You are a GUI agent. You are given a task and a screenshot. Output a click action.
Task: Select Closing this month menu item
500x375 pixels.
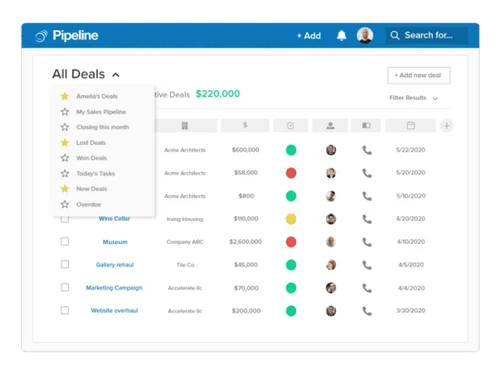103,127
